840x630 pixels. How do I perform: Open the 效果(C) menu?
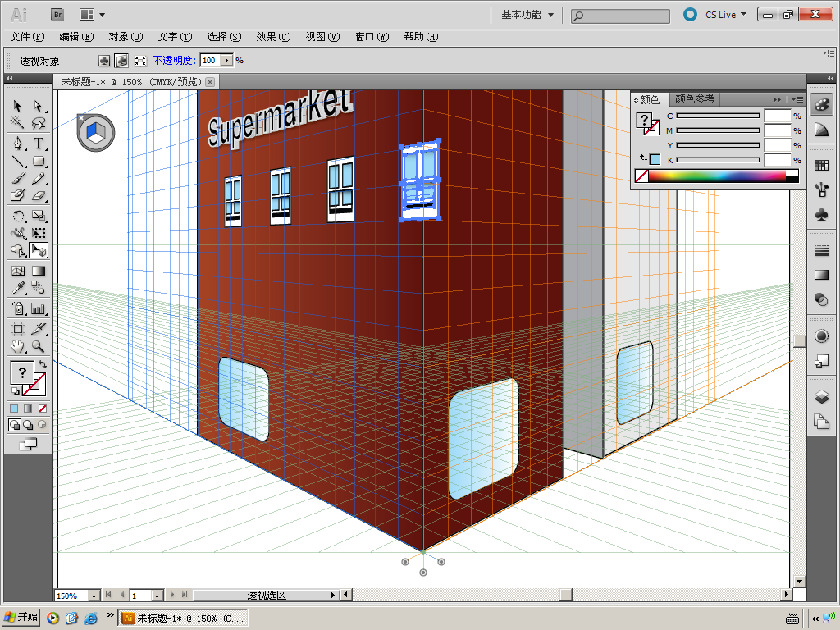coord(273,37)
